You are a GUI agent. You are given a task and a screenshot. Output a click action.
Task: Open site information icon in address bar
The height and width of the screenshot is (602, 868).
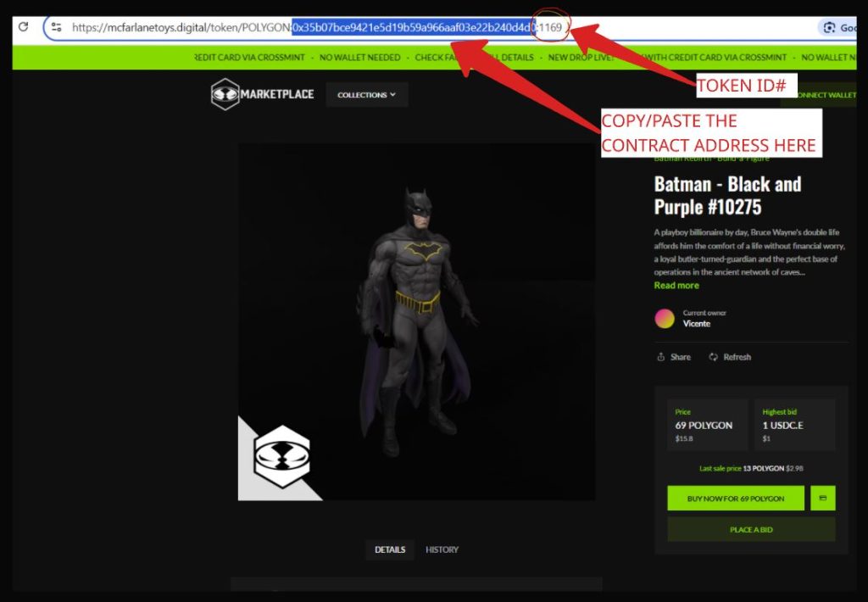[x=56, y=27]
